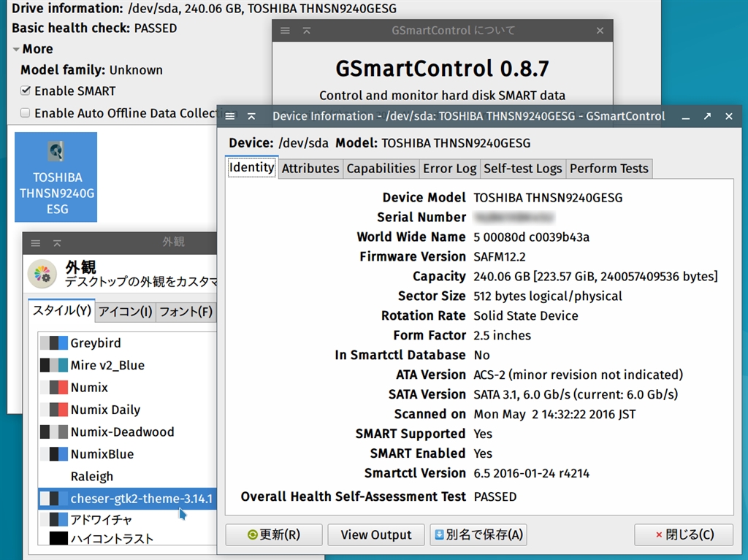Select the Numix Daily theme
This screenshot has height=560, width=748.
(127, 410)
